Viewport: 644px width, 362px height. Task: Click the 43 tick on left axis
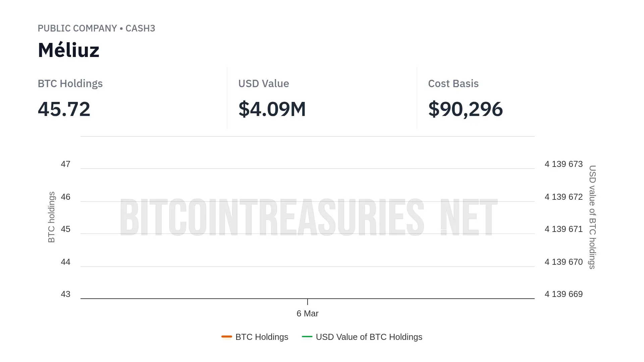coord(65,294)
